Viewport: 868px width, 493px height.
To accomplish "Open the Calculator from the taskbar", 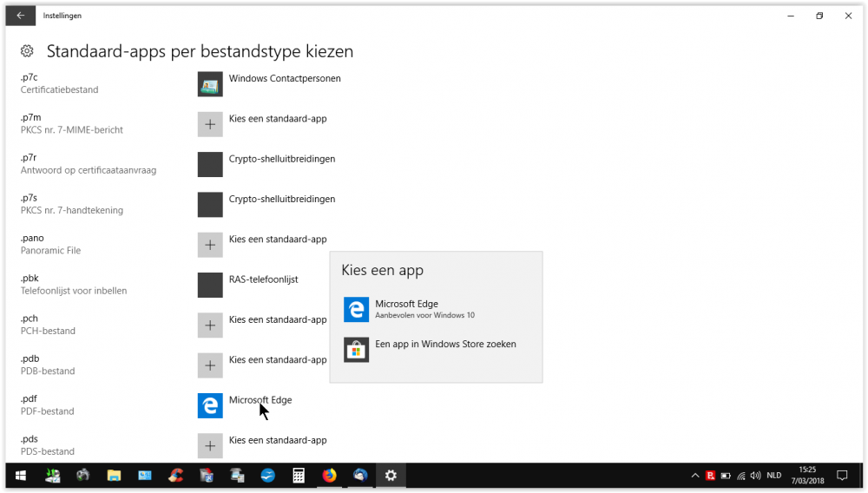I will point(298,476).
